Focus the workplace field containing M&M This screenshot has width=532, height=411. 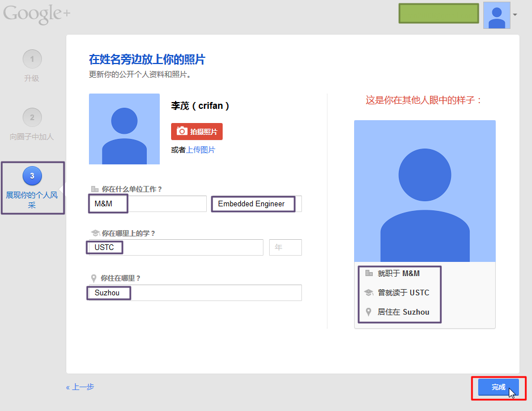tap(148, 204)
